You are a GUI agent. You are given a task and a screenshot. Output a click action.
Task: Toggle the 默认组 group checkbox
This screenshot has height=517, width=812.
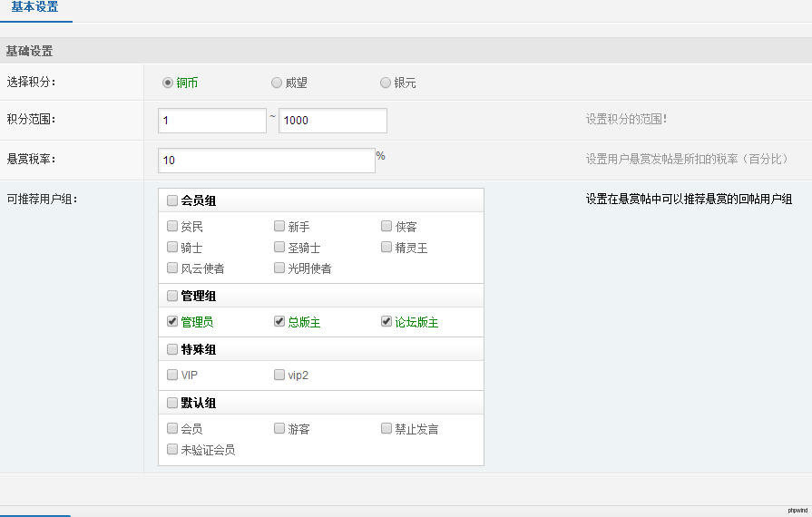[x=172, y=403]
